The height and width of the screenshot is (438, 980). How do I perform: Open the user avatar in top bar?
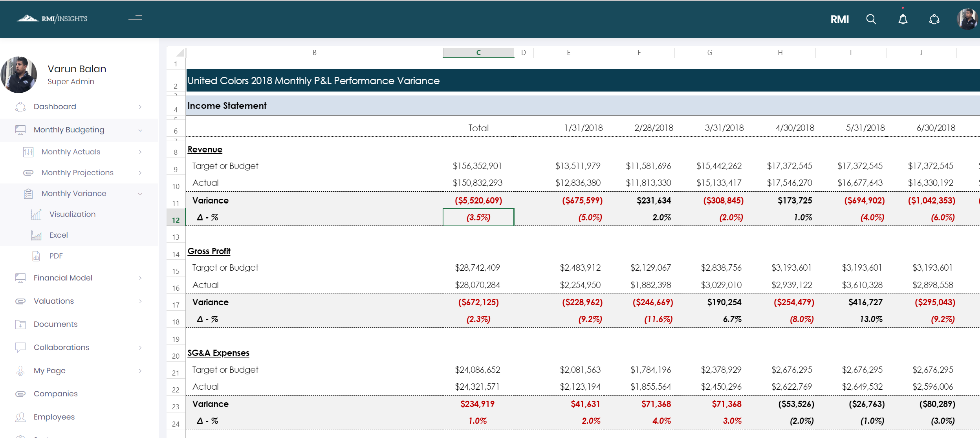967,19
